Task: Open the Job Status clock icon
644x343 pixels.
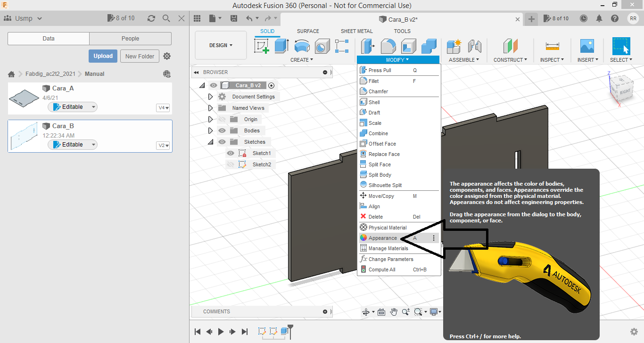Action: point(584,18)
